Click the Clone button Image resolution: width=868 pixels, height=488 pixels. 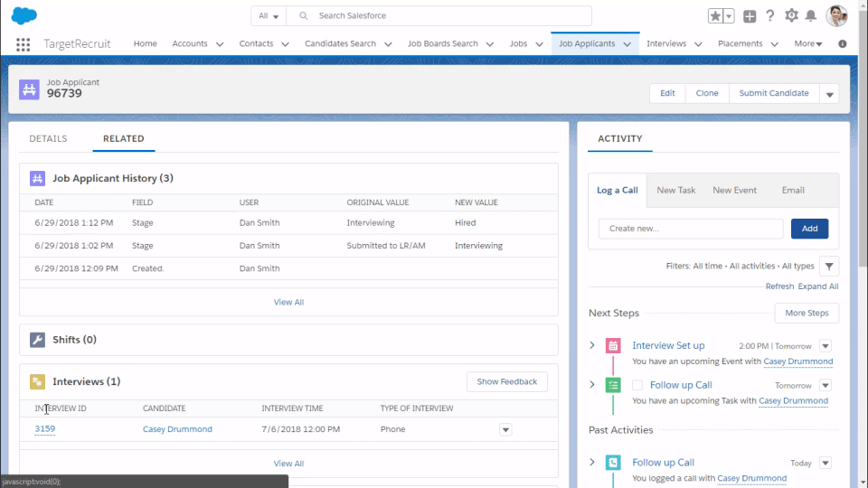(707, 93)
